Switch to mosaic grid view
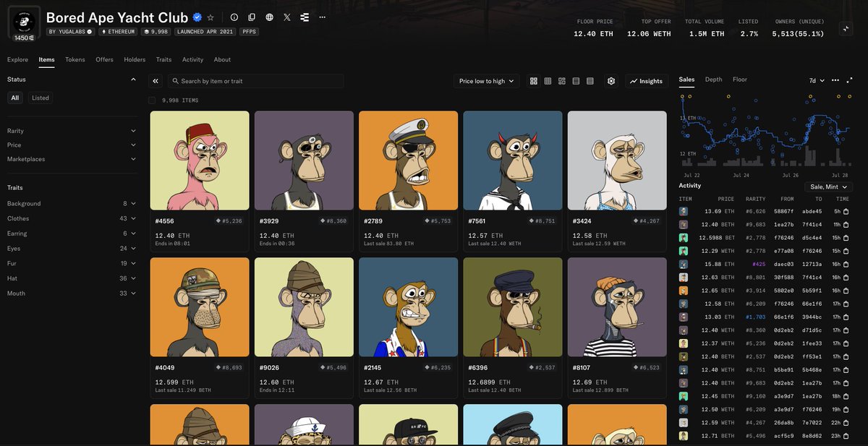The width and height of the screenshot is (868, 446). tap(562, 81)
